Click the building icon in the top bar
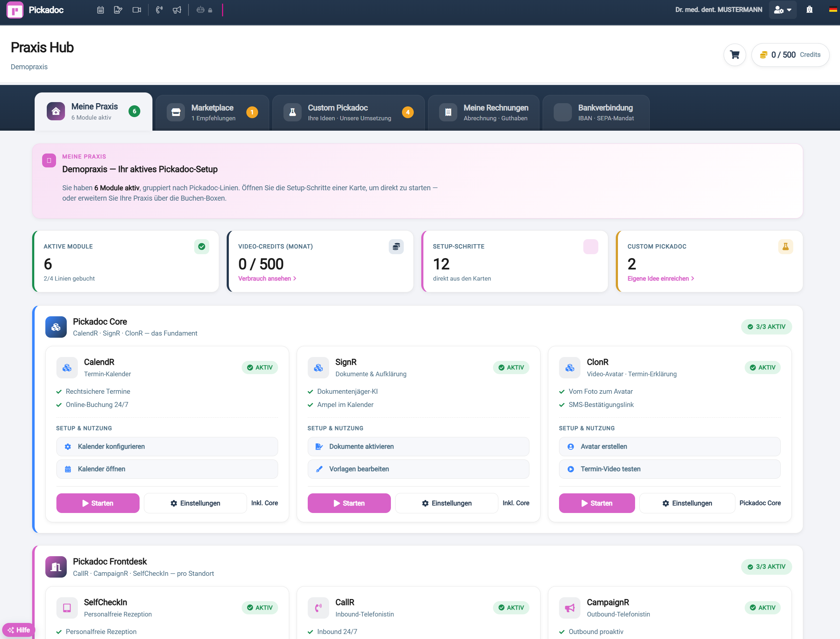This screenshot has height=639, width=840. pos(810,10)
